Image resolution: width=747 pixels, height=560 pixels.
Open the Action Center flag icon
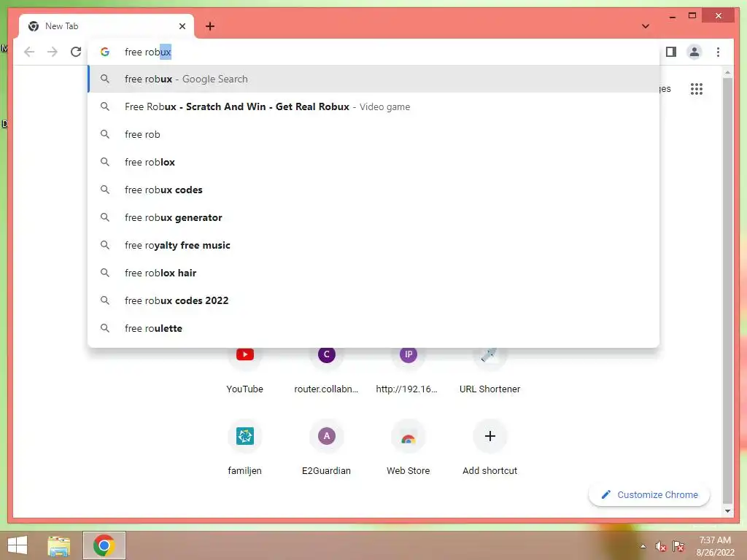coord(678,546)
